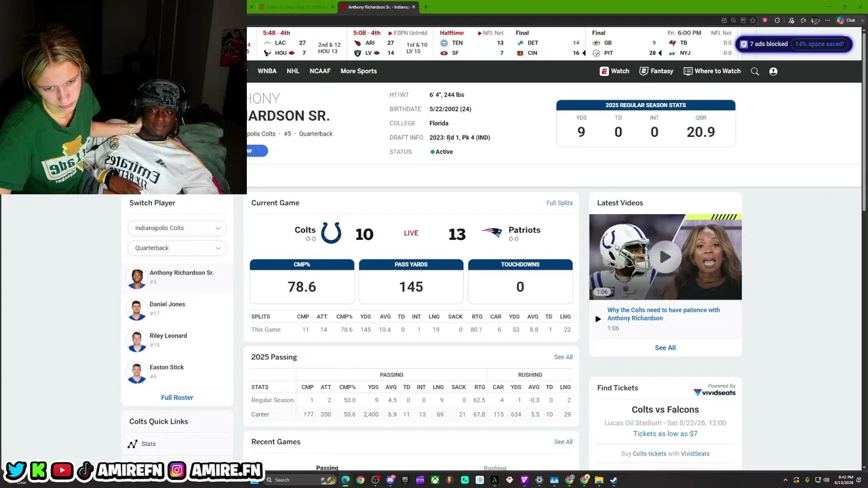Click the Colts horseshoe logo in Current Game
This screenshot has width=868, height=488.
coord(331,232)
